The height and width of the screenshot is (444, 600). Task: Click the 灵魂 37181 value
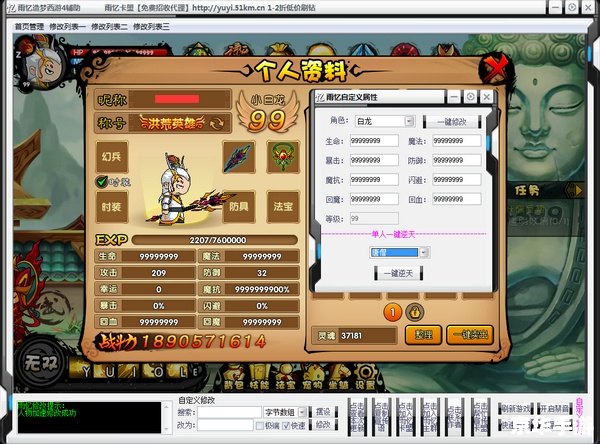(351, 336)
